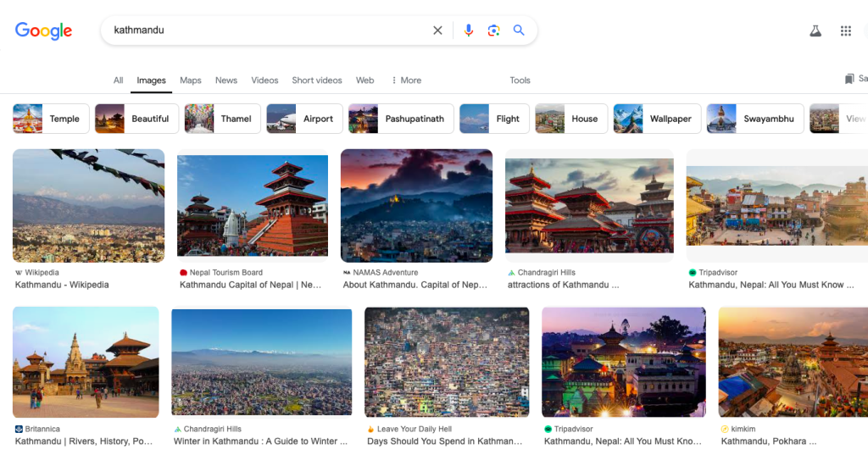
Task: Click the Google logo
Action: click(43, 31)
